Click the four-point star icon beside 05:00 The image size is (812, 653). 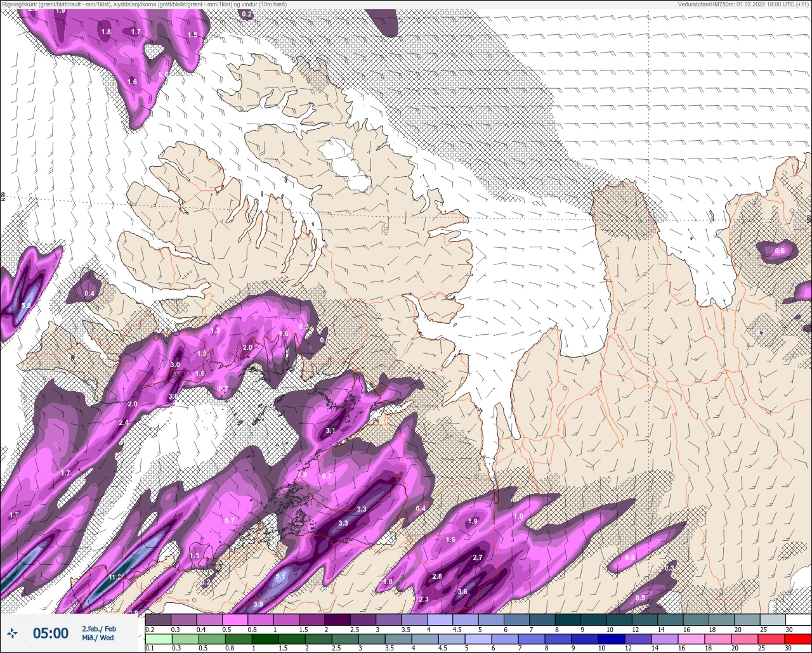point(12,633)
